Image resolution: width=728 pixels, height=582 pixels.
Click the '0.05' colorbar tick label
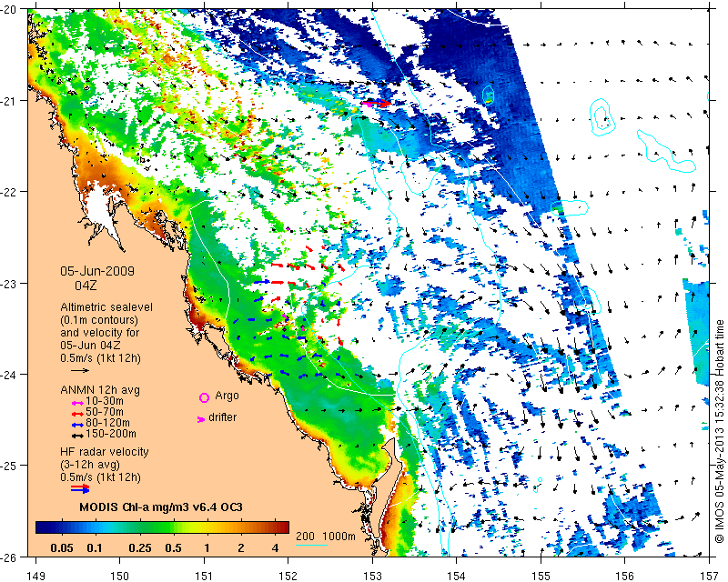pyautogui.click(x=62, y=548)
